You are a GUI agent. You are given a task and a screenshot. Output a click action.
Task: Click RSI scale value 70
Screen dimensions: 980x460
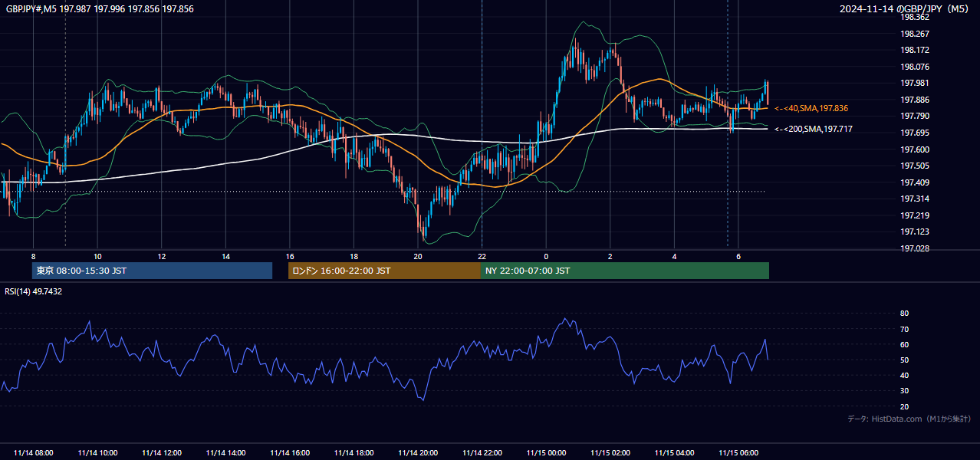[x=904, y=329]
